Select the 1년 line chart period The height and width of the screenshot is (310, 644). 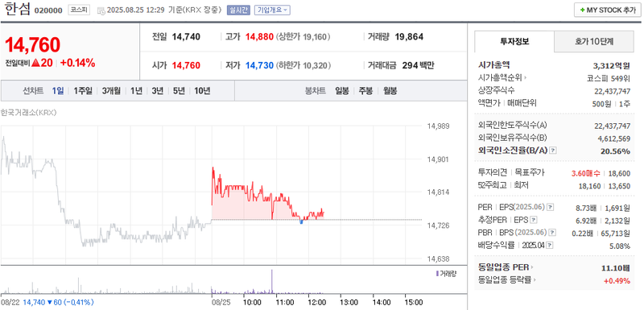[136, 91]
